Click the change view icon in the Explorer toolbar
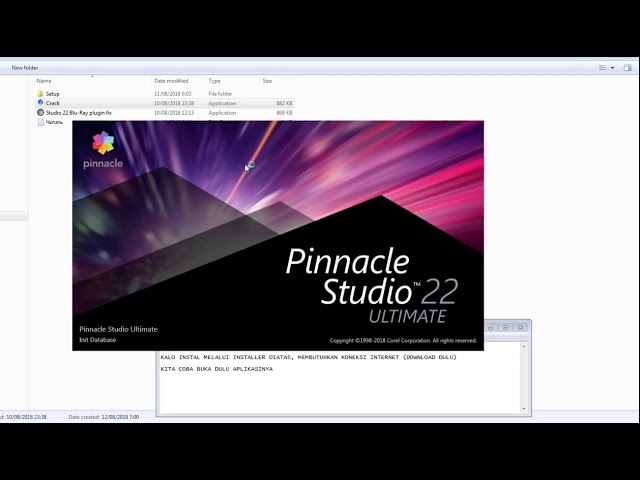This screenshot has height=480, width=640. coord(602,68)
